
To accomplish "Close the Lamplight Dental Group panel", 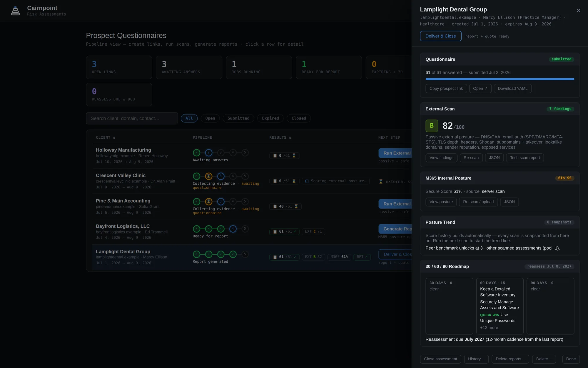I will click(578, 11).
